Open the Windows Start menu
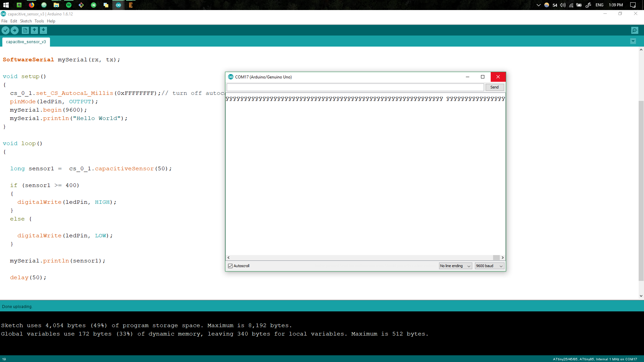Image resolution: width=644 pixels, height=362 pixels. [6, 5]
